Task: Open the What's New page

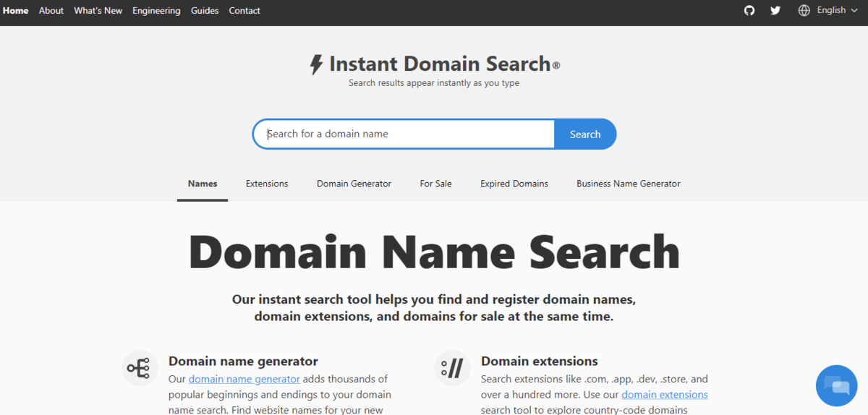Action: coord(98,11)
